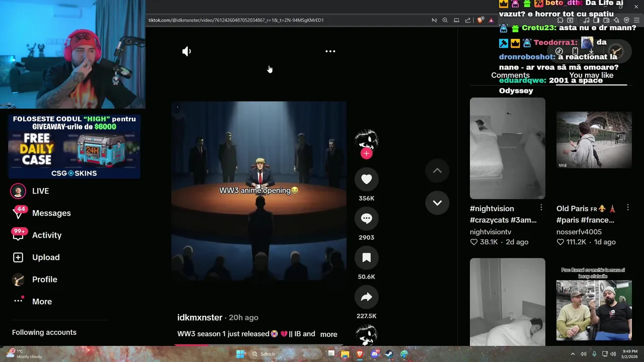Open the idkmxnster username link

(200, 317)
